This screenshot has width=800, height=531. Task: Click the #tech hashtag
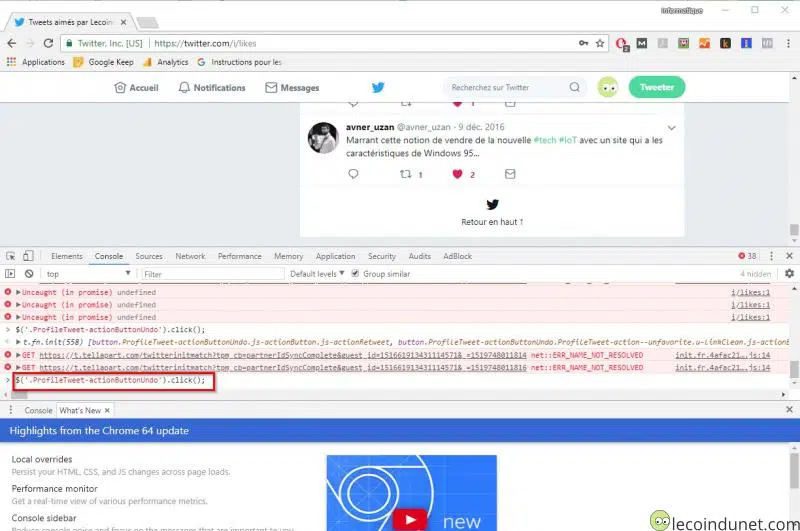tap(544, 140)
